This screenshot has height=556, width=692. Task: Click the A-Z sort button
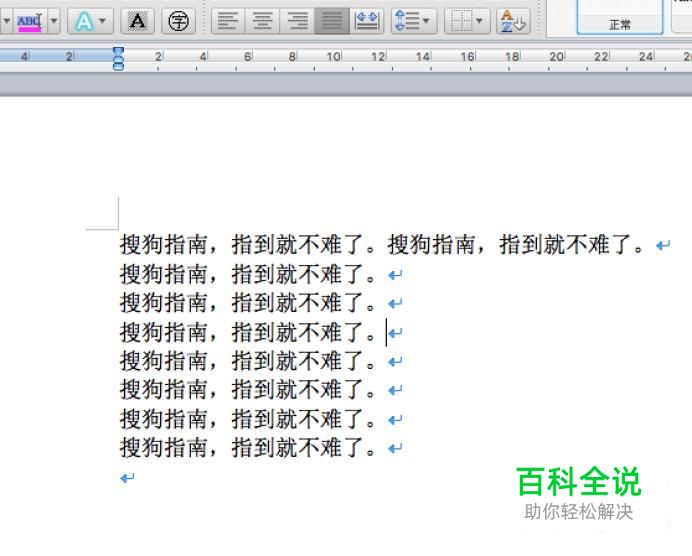(513, 21)
